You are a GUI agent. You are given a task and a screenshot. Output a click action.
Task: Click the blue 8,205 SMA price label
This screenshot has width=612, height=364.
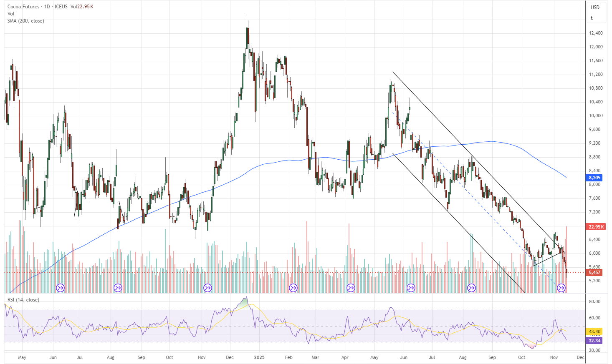pyautogui.click(x=594, y=178)
